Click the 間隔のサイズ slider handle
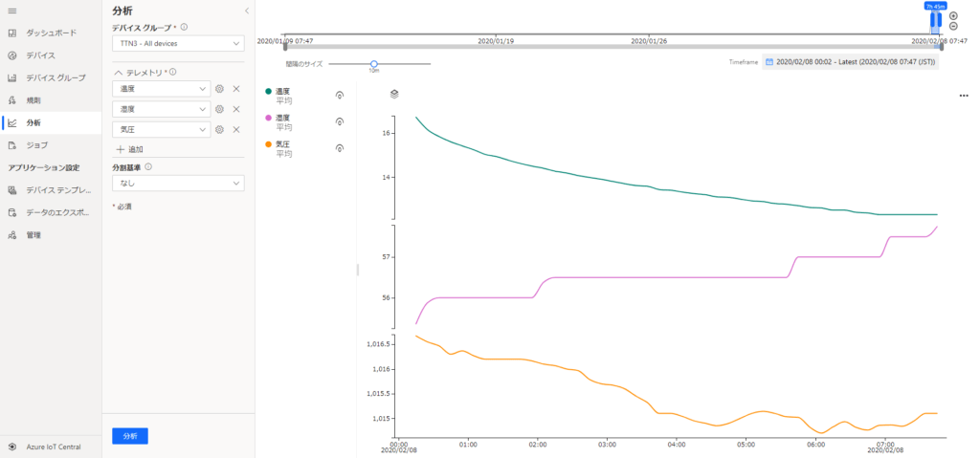This screenshot has height=458, width=980. 373,64
